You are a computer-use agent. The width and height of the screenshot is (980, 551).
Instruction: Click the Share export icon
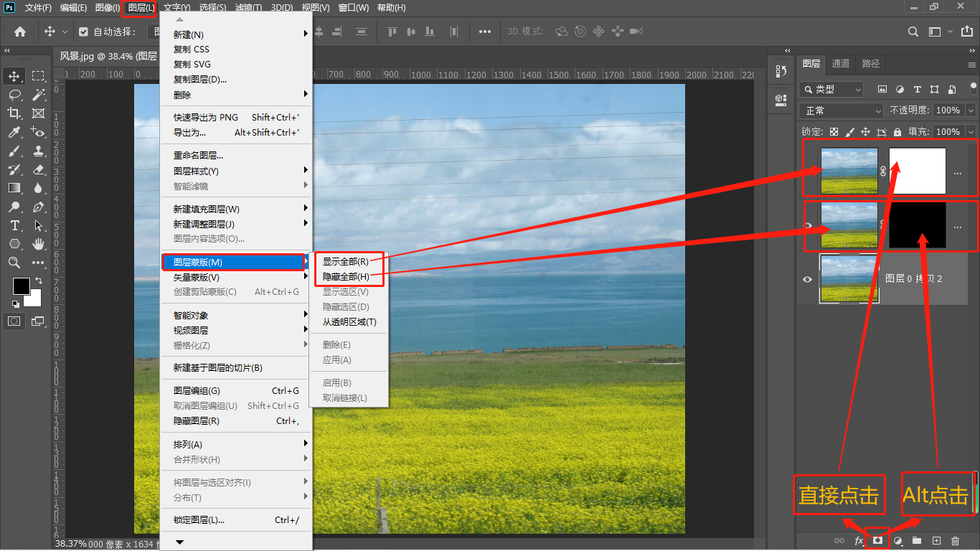pyautogui.click(x=969, y=32)
